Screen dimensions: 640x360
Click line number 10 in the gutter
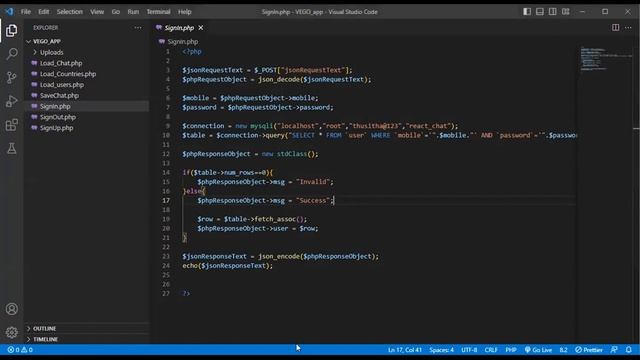(x=166, y=136)
